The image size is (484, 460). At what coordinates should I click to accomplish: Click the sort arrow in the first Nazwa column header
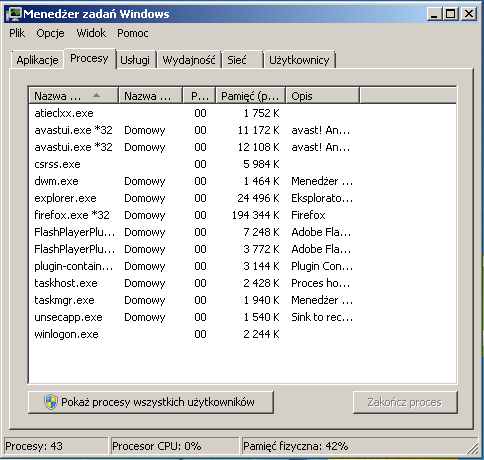96,96
